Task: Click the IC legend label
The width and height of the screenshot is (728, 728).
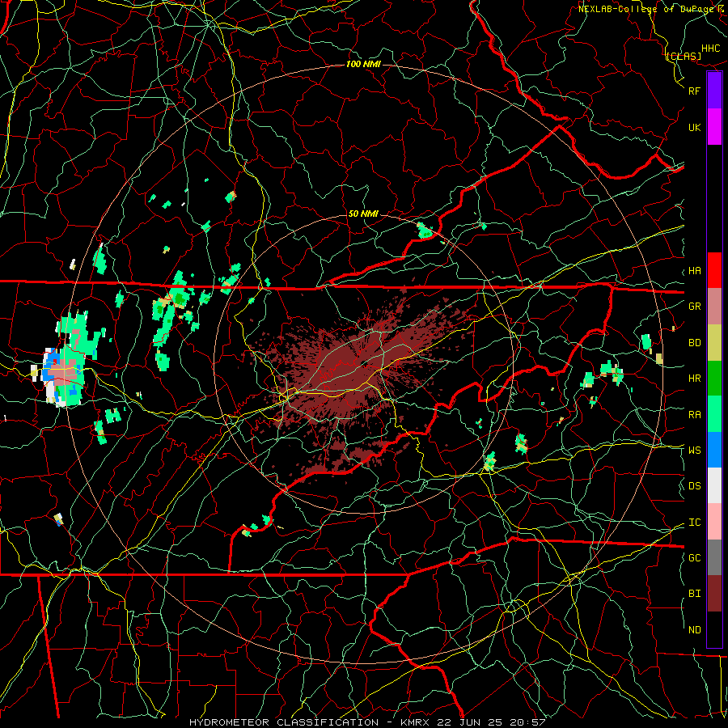Action: pos(694,523)
